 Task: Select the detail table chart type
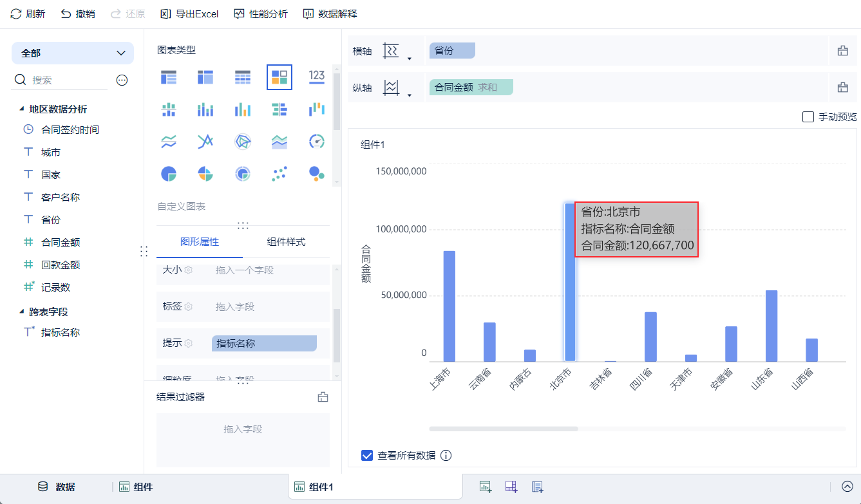242,77
